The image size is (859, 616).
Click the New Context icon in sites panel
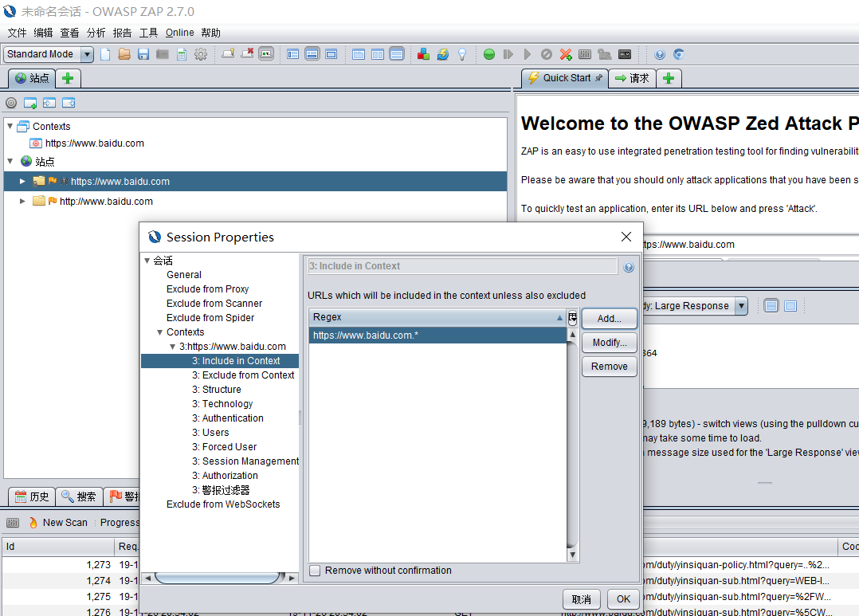30,103
